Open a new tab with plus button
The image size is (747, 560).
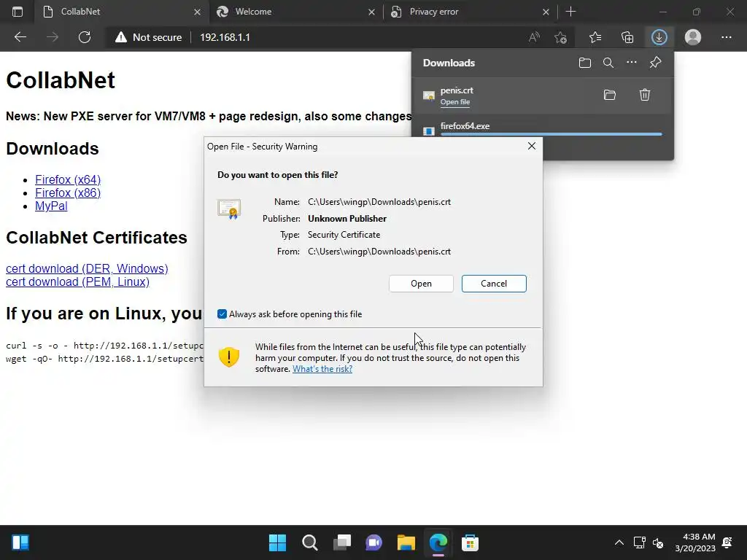(570, 12)
